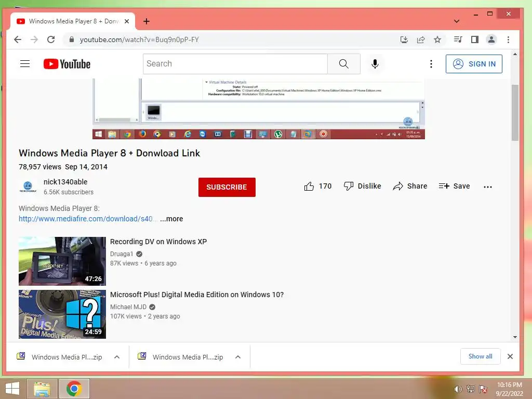Open the mediafire download link
532x399 pixels.
click(86, 219)
